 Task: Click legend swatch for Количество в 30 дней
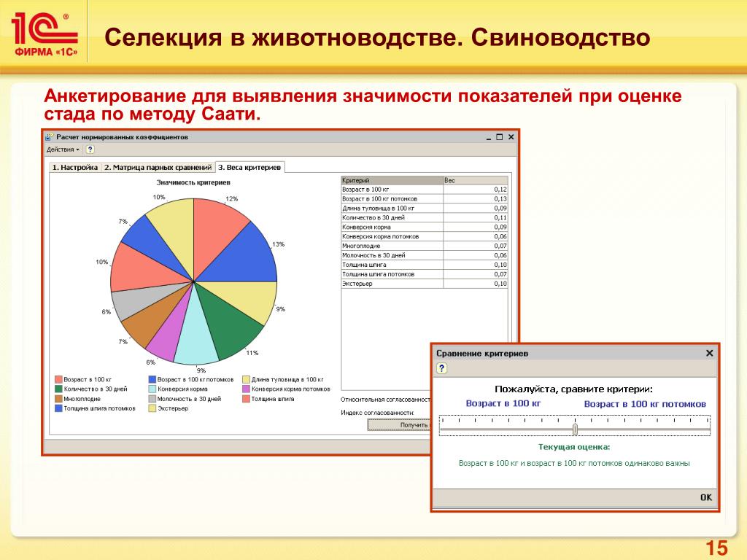pos(58,389)
